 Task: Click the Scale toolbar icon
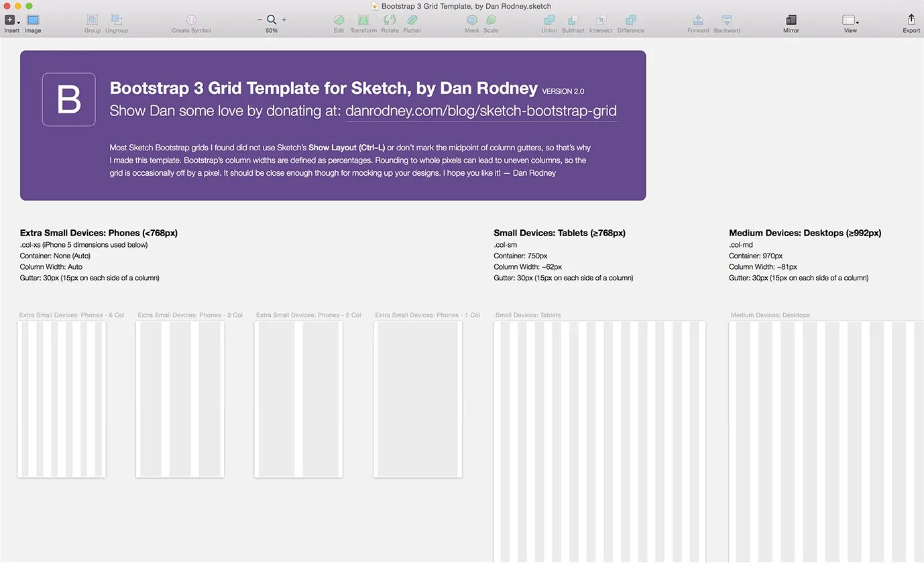[491, 20]
